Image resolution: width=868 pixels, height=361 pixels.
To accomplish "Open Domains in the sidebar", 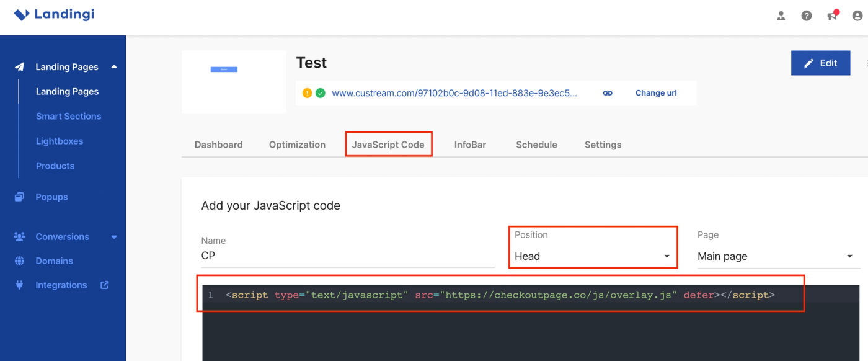I will [x=54, y=261].
